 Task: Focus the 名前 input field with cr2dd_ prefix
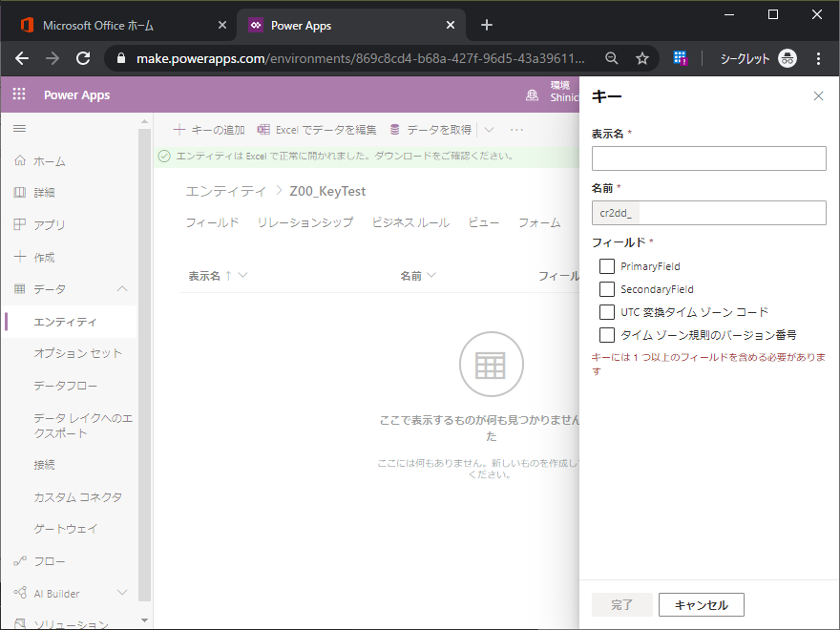(708, 213)
